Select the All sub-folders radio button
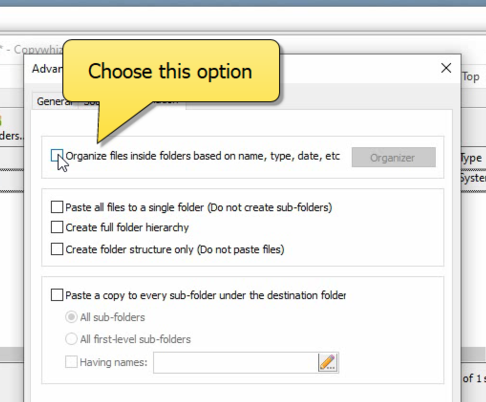This screenshot has width=486, height=402. 71,317
